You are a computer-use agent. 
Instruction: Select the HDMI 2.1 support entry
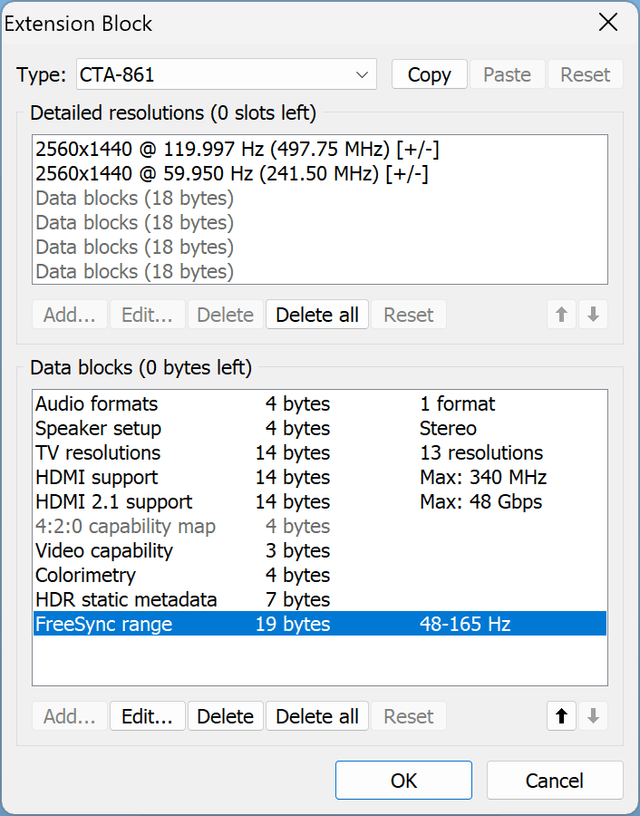(320, 502)
